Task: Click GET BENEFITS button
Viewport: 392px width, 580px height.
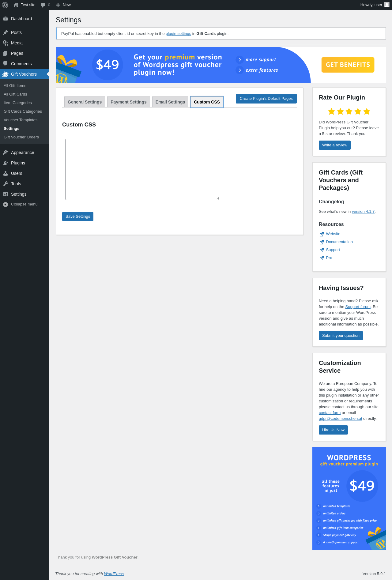Action: tap(348, 65)
